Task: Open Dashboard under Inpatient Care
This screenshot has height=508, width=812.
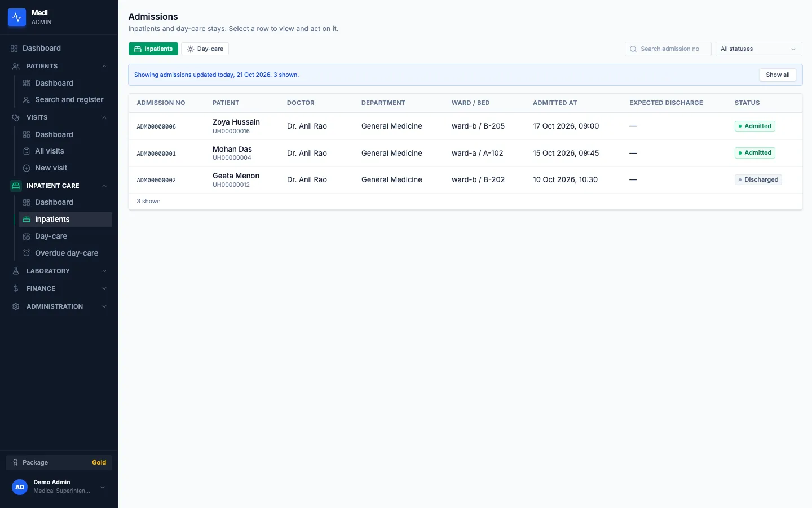Action: coord(65,203)
